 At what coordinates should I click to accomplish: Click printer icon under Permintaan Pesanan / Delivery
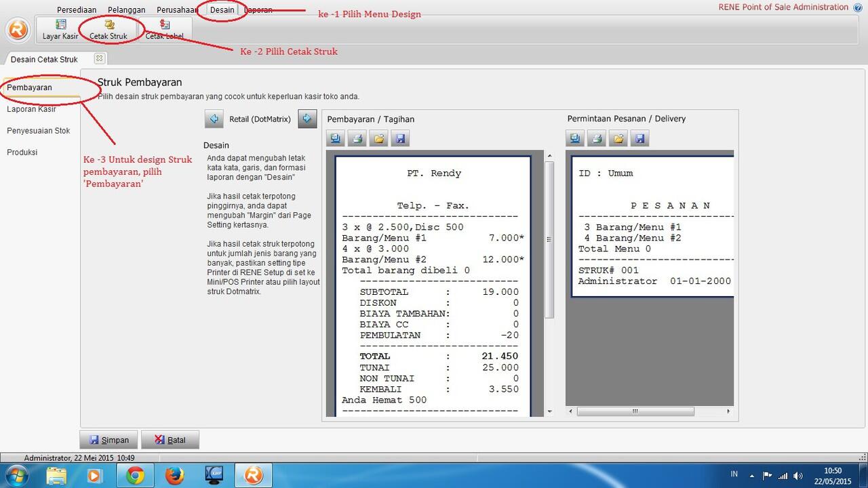(x=597, y=139)
